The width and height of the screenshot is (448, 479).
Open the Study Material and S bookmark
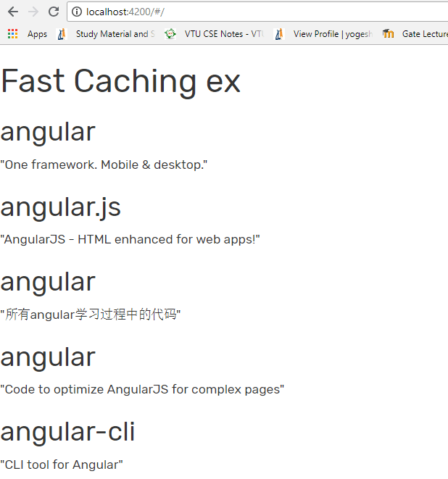coord(115,34)
